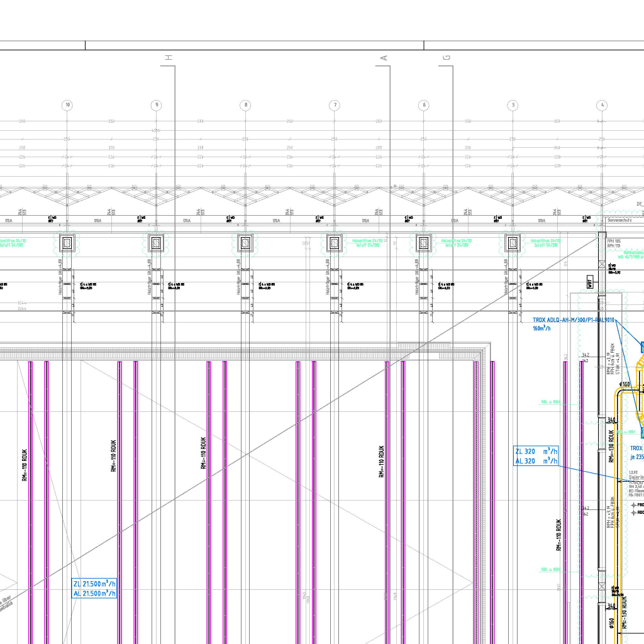Viewport: 644px width, 644px height.
Task: Select grid axis bubble number 9
Action: coord(157,105)
